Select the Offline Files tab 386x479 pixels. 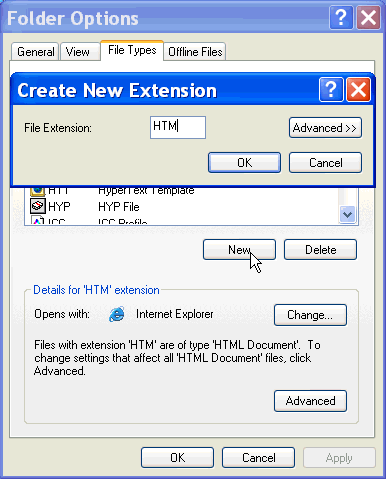pos(195,52)
